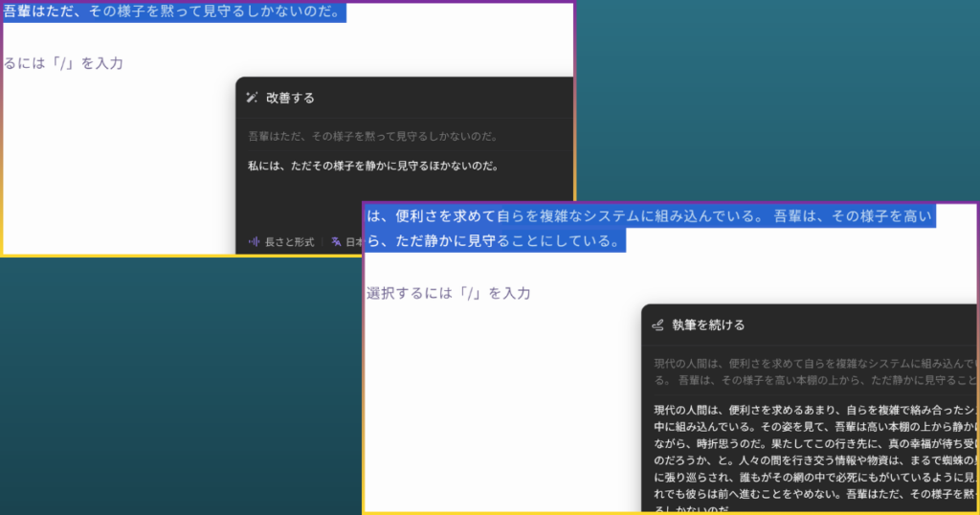Click the highlighted line ら、ただ静かに見守ることにしている
This screenshot has height=515, width=980.
click(495, 240)
